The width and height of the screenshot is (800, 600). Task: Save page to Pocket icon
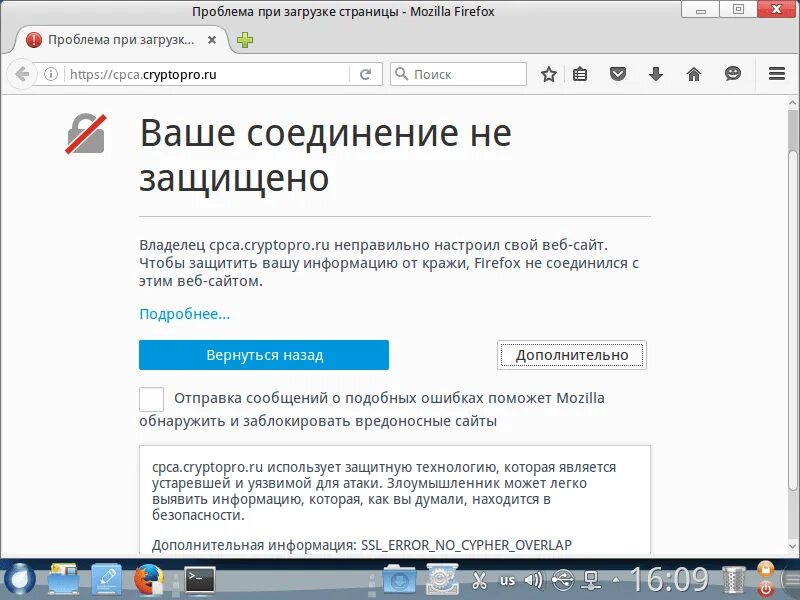coord(618,74)
